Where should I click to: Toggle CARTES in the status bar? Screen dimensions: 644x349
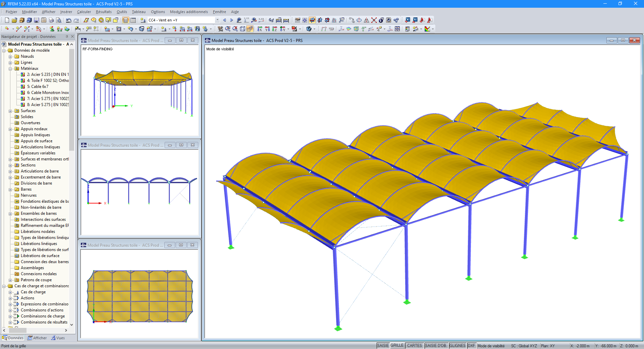click(415, 346)
